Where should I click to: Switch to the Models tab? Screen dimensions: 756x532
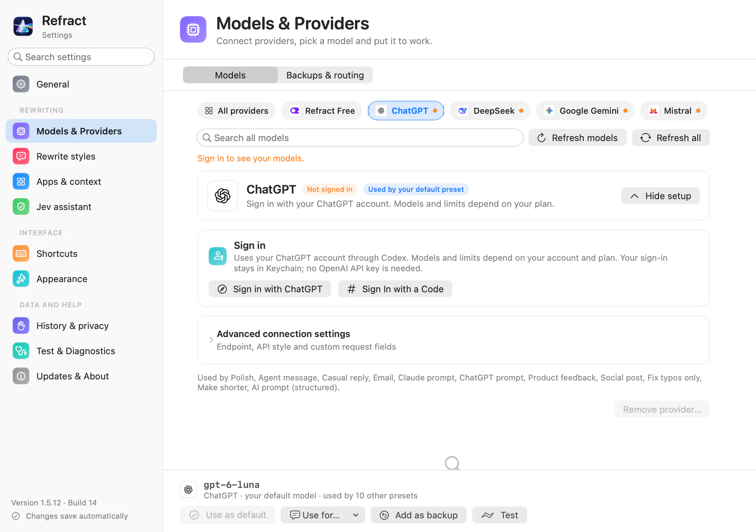coord(230,75)
